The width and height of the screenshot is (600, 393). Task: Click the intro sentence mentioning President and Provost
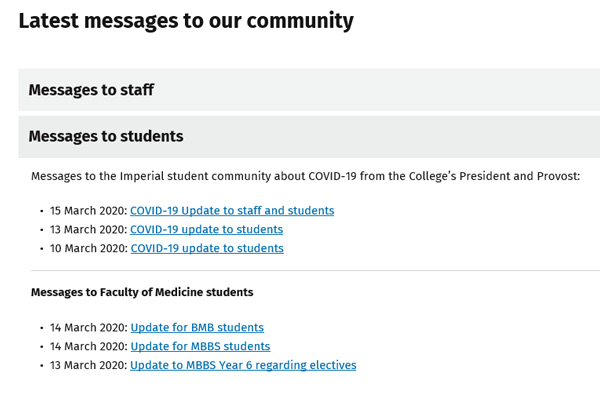pyautogui.click(x=305, y=176)
